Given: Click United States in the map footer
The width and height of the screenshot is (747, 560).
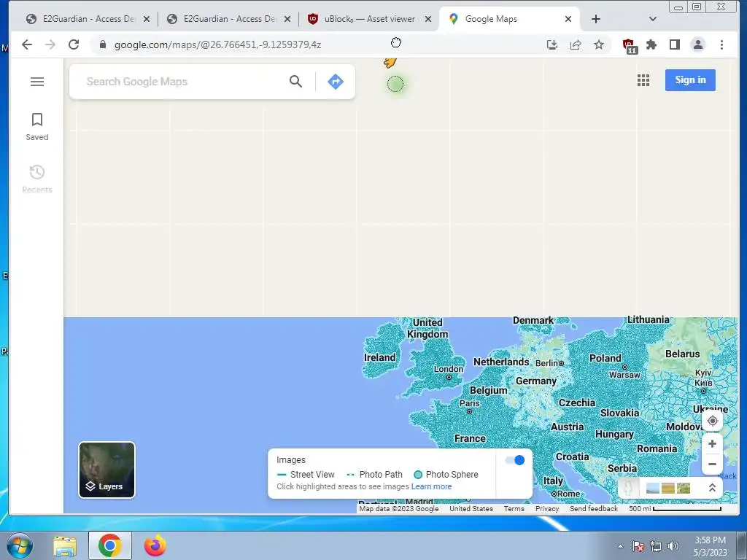Looking at the screenshot, I should pyautogui.click(x=471, y=508).
